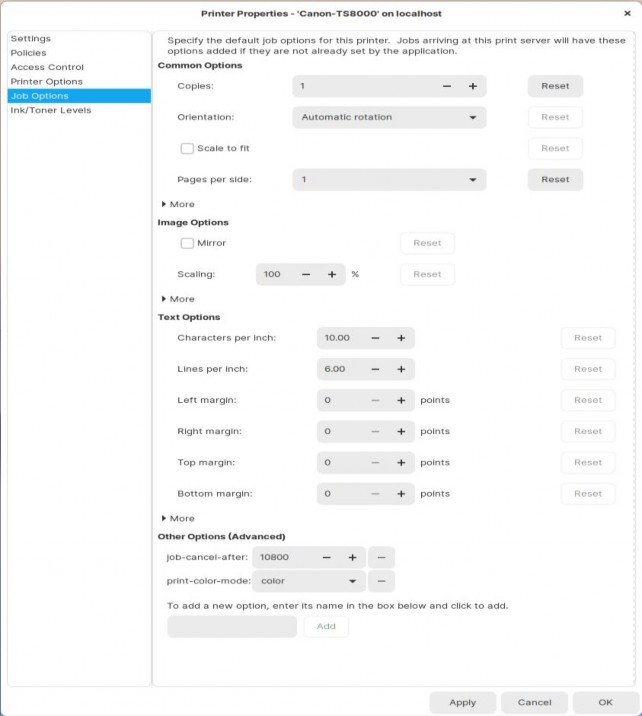Increase Scaling percentage with plus icon
Screen dimensions: 642x716
click(332, 274)
